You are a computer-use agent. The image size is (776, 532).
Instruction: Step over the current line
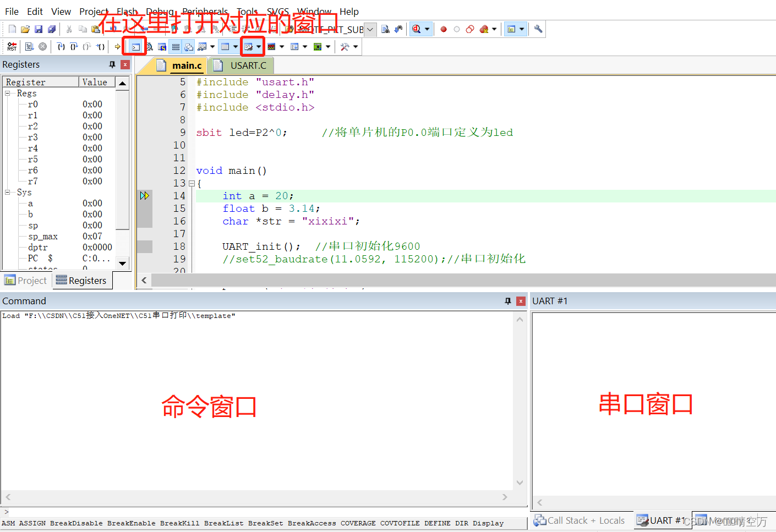coord(74,47)
